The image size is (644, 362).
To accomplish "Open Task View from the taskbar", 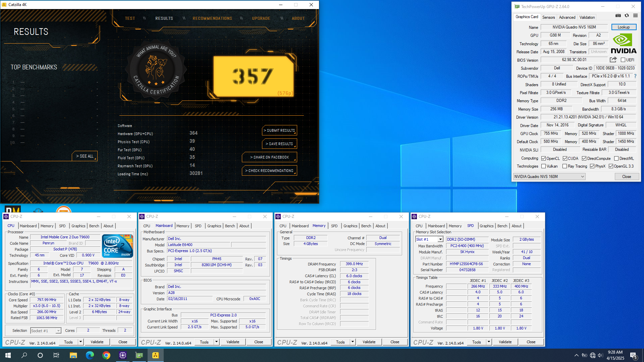I will click(x=56, y=355).
